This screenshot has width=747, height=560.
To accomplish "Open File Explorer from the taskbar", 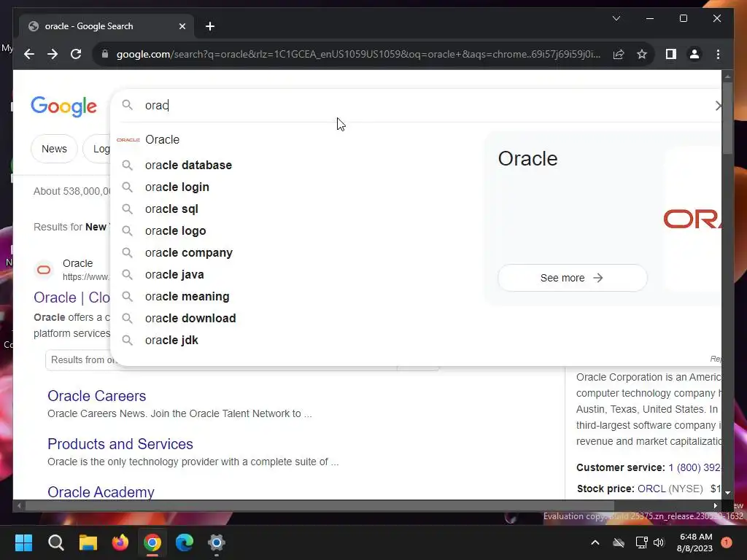I will click(x=88, y=542).
